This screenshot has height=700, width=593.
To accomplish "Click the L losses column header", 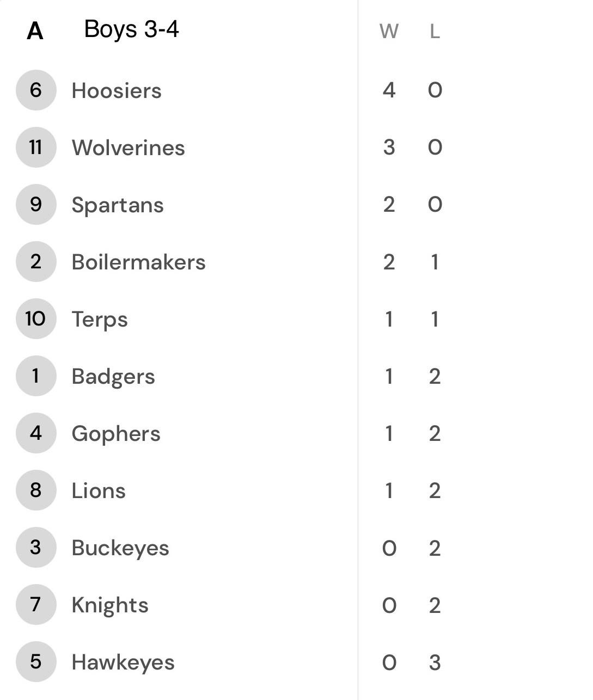I will [435, 32].
